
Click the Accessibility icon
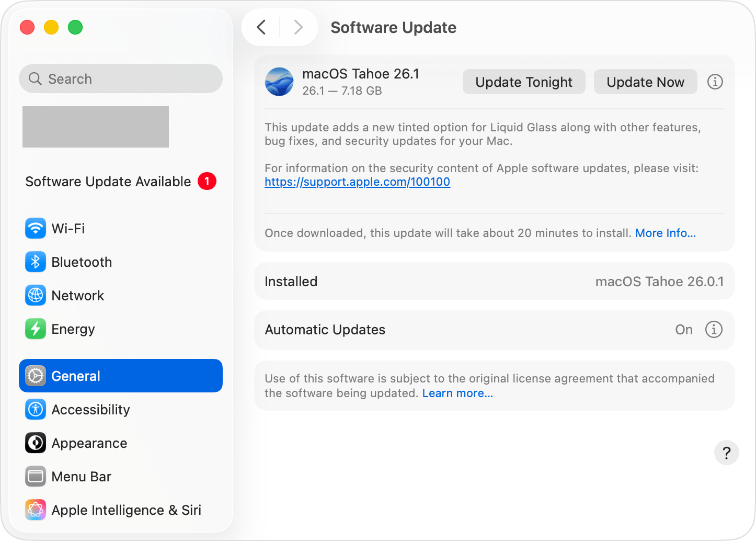click(x=36, y=410)
